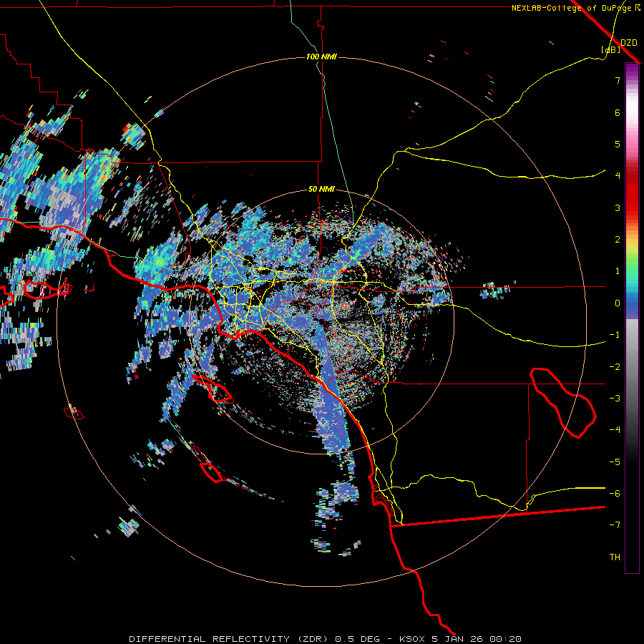Click the TH threshold label on scale
This screenshot has width=644, height=644.
(x=615, y=557)
